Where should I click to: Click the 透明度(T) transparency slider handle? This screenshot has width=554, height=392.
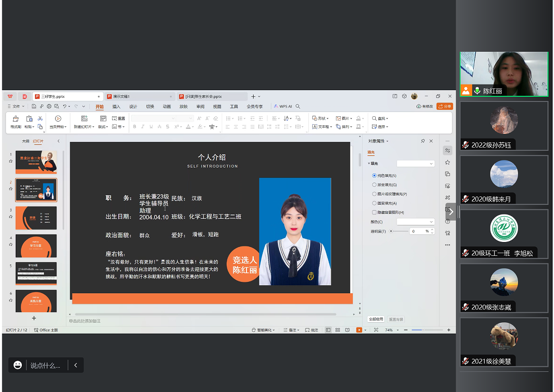(391, 231)
